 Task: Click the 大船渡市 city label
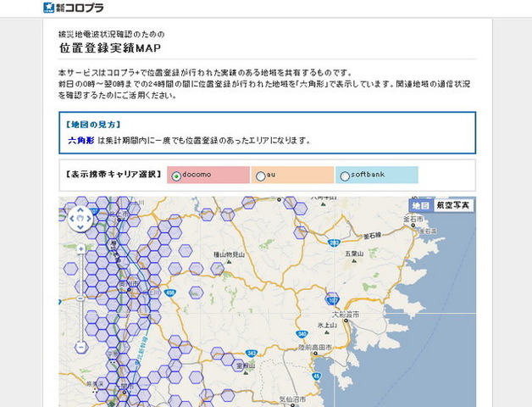[x=345, y=315]
